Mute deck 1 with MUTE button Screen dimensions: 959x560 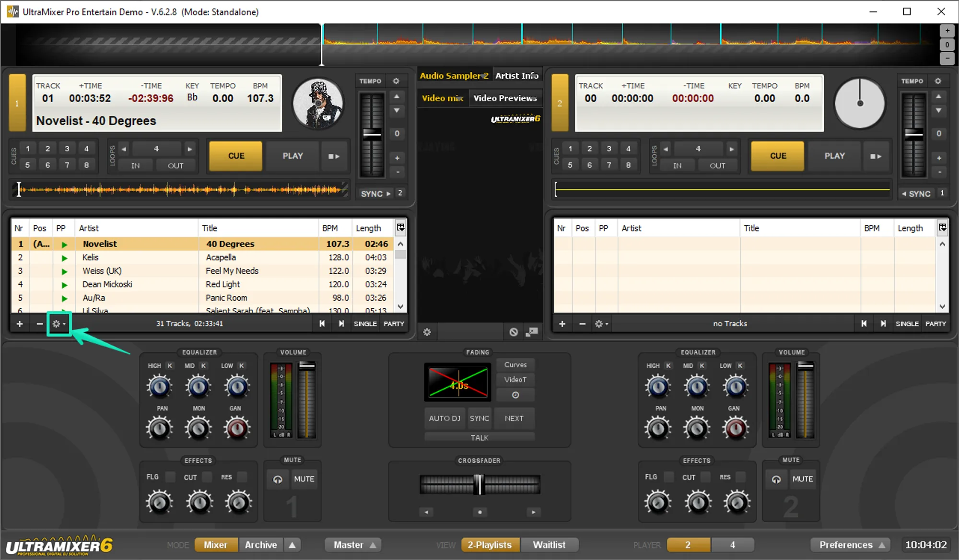pyautogui.click(x=304, y=479)
